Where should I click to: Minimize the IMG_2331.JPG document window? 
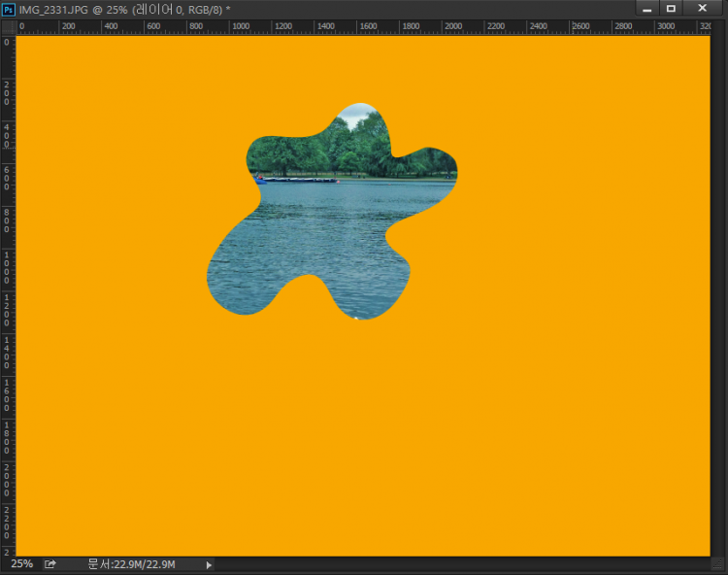click(646, 8)
